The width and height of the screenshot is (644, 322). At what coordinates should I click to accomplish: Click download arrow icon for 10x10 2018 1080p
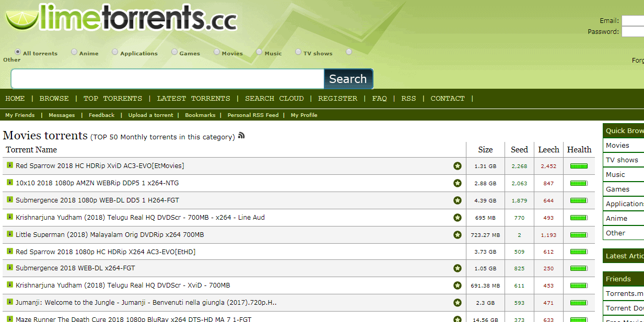tap(9, 183)
